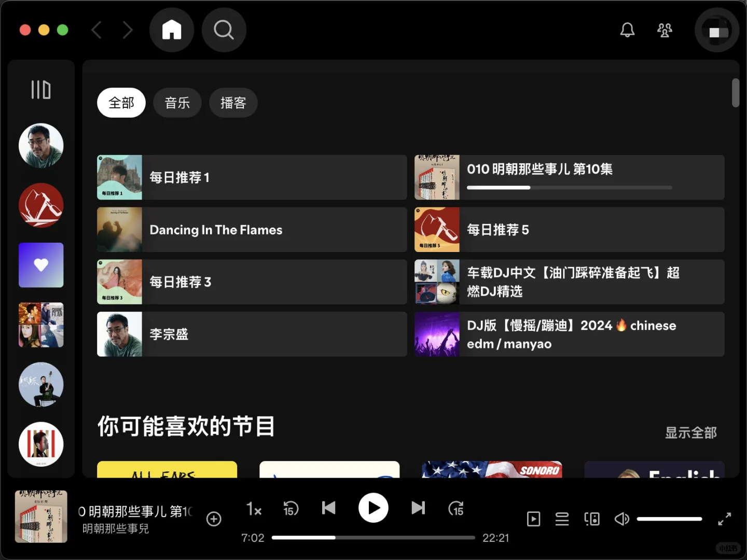Enter fullscreen mode

tap(725, 519)
